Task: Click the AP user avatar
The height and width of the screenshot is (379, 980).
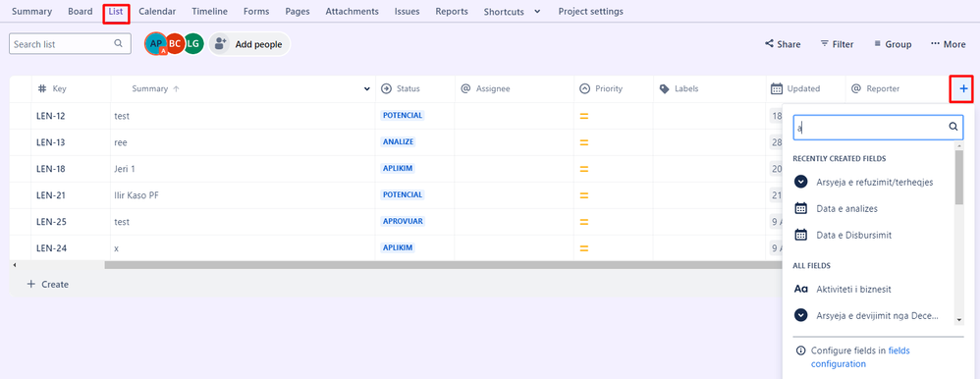Action: 155,44
